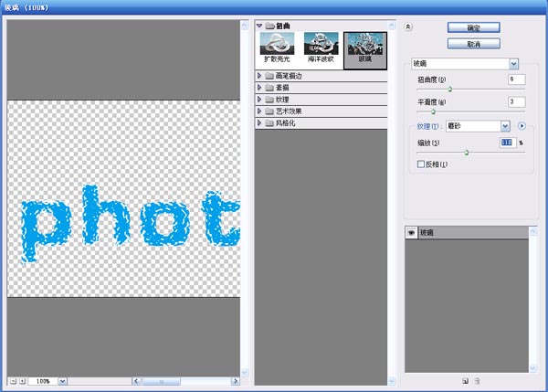Collapse the filter list with double-chevron button
This screenshot has height=392, width=548.
click(x=408, y=27)
